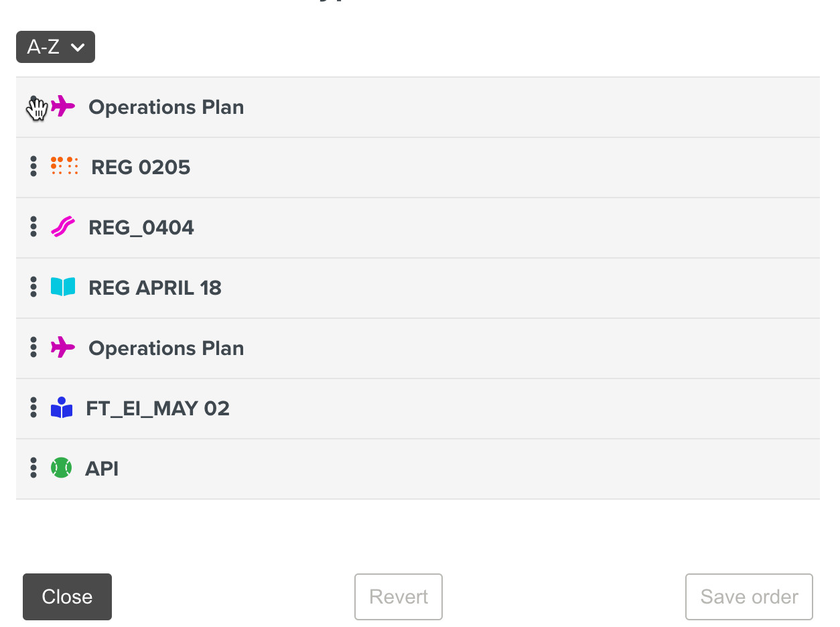This screenshot has width=840, height=627.
Task: Click the green ball icon beside API
Action: (x=61, y=468)
